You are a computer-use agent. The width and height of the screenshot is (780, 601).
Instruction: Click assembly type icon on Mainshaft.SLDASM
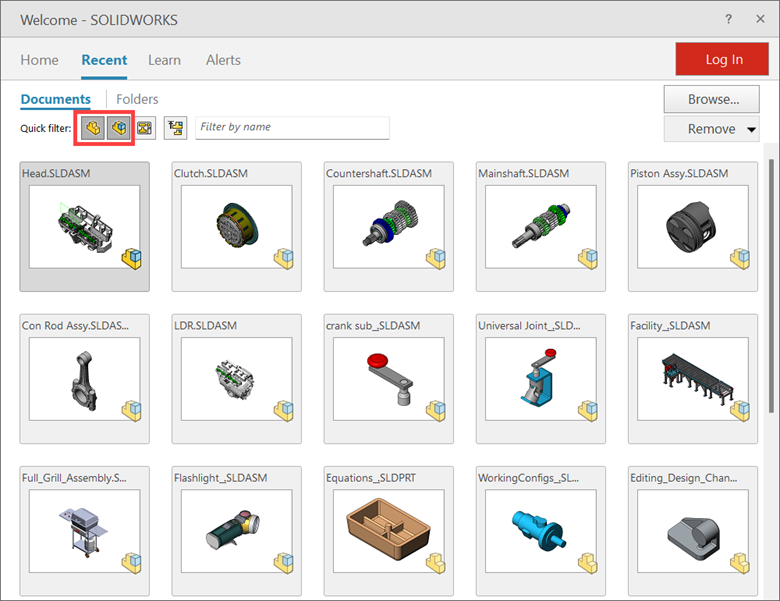pos(588,259)
